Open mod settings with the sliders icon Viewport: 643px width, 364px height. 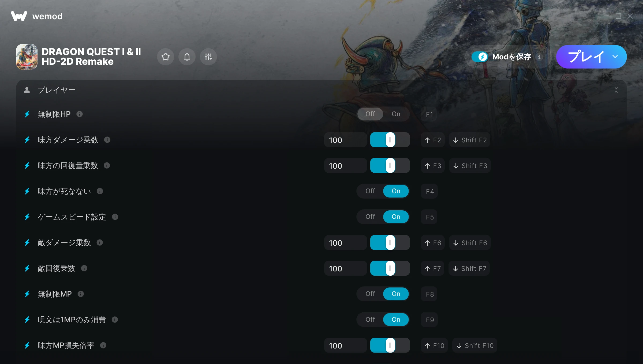tap(208, 57)
